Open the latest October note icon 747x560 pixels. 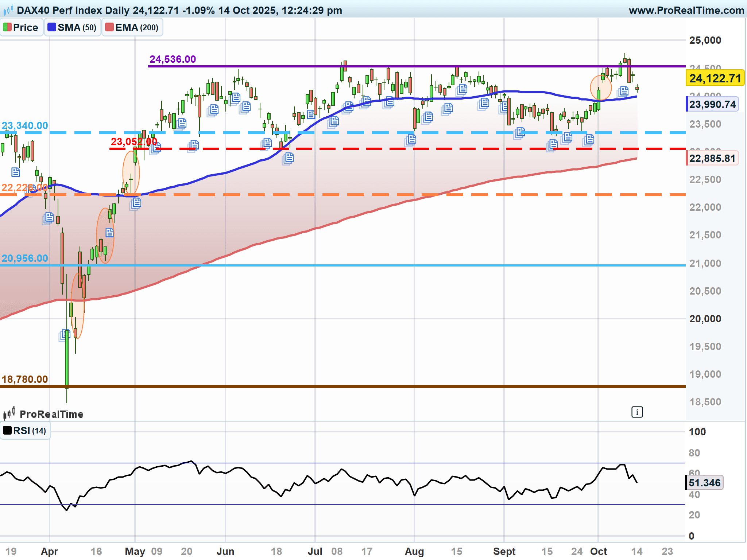[x=623, y=91]
